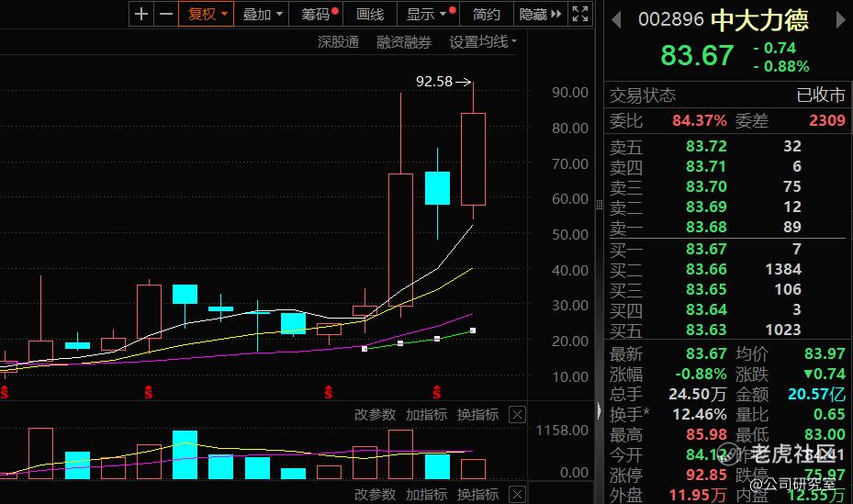Click 总手 value 24.50万
Viewport: 853px width, 504px height.
pos(698,394)
